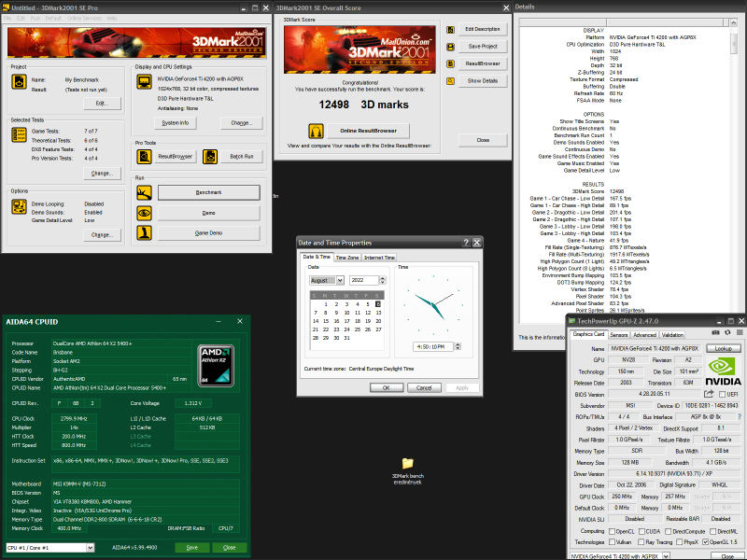Open the Advanced tab in GPU-Z
747x560 pixels.
pos(644,335)
